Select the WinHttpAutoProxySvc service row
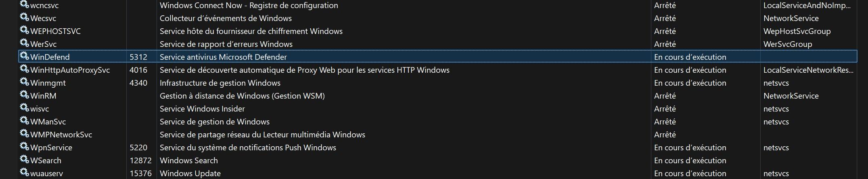 (438, 70)
